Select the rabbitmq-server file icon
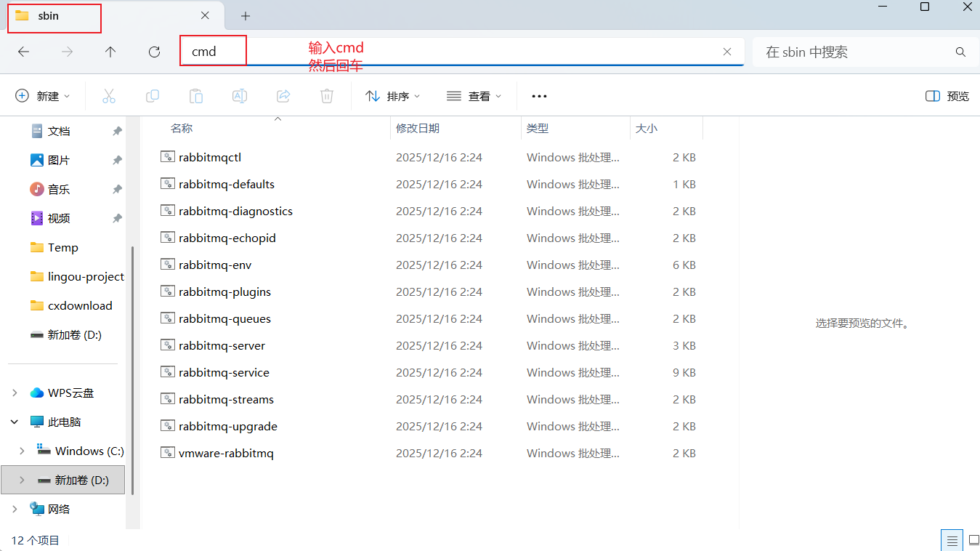 click(168, 345)
